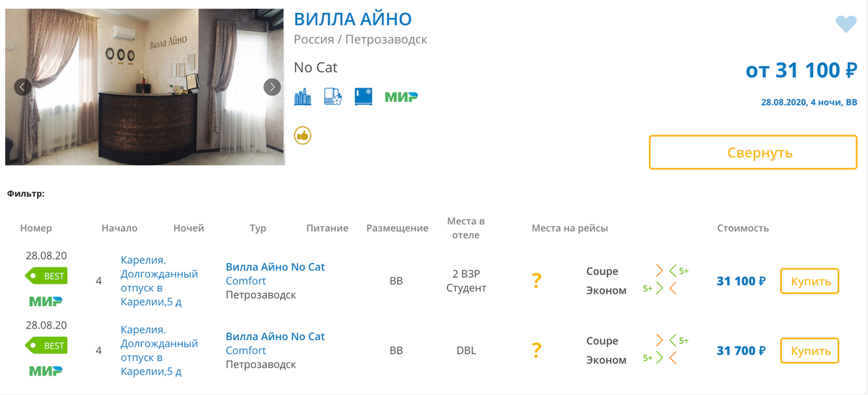Click the green МИР payment logo under No Cat

(x=401, y=97)
